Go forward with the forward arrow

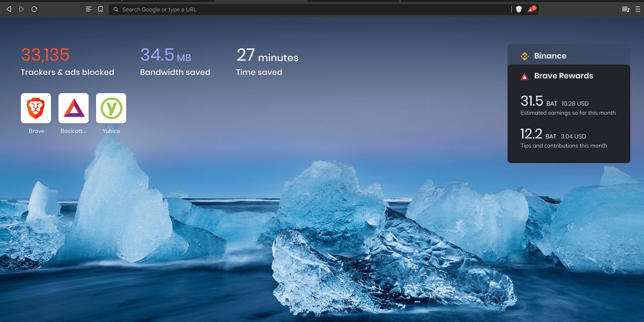pos(21,9)
